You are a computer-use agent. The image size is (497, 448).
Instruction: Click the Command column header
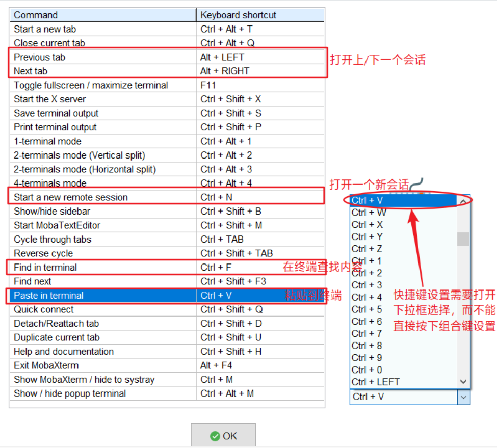coord(103,15)
